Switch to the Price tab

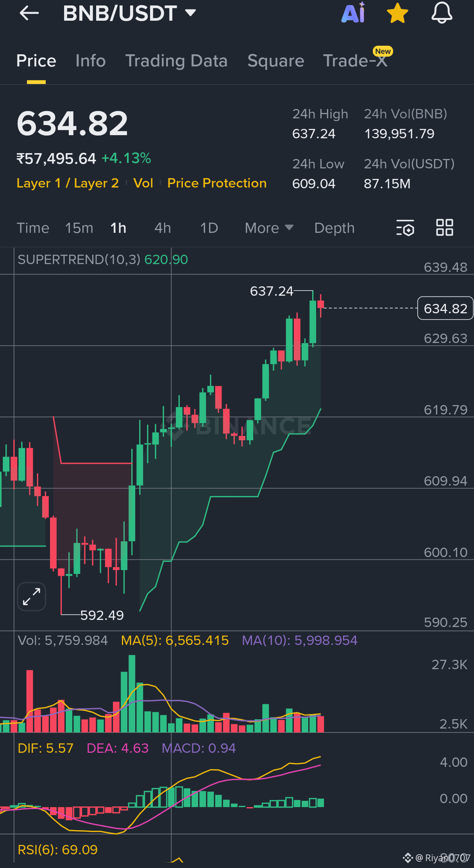[x=36, y=61]
